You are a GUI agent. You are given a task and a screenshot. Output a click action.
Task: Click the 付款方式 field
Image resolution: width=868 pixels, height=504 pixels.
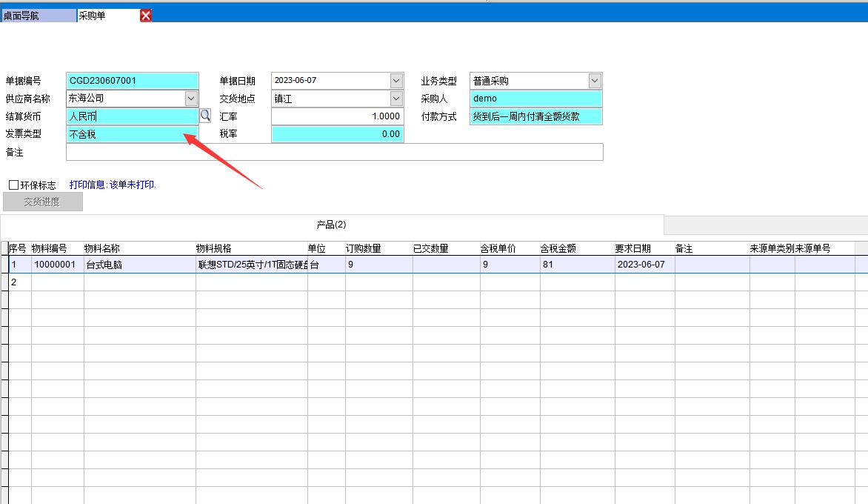(x=535, y=116)
